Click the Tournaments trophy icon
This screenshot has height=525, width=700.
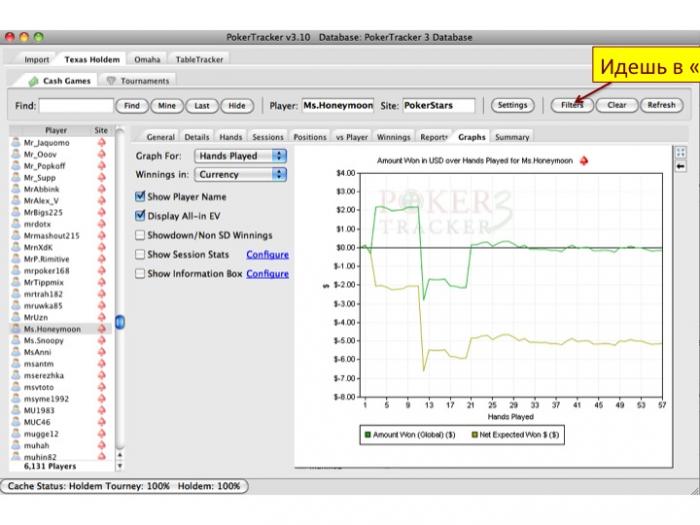(x=111, y=81)
